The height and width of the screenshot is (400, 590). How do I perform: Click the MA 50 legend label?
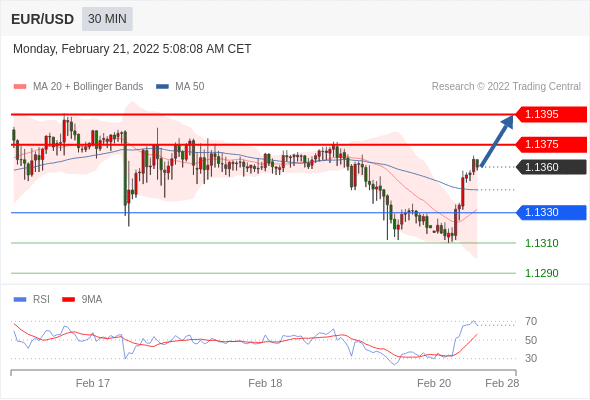tap(190, 87)
